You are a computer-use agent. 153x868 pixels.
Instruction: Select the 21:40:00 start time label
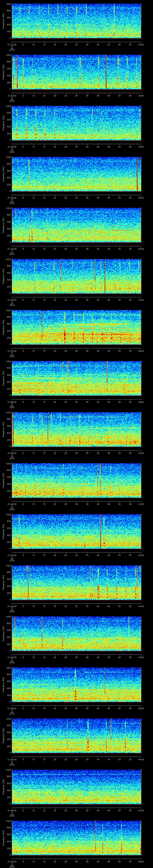pos(12,504)
